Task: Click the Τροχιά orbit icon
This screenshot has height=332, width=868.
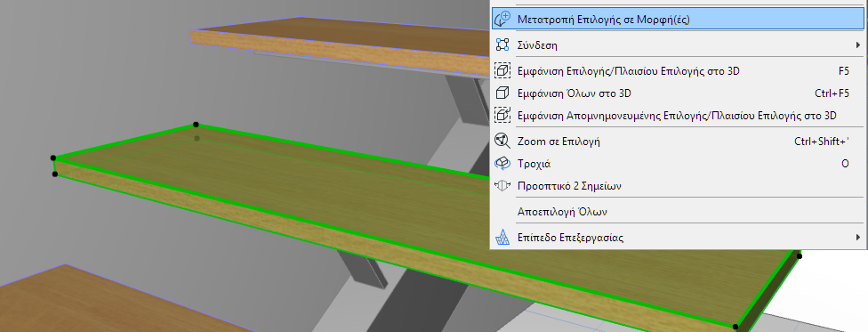Action: click(x=502, y=164)
